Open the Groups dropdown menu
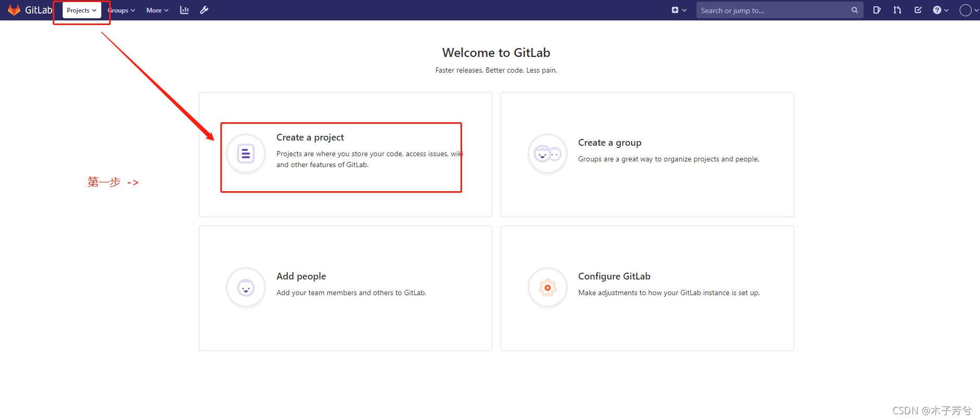The height and width of the screenshot is (420, 980). (x=121, y=10)
